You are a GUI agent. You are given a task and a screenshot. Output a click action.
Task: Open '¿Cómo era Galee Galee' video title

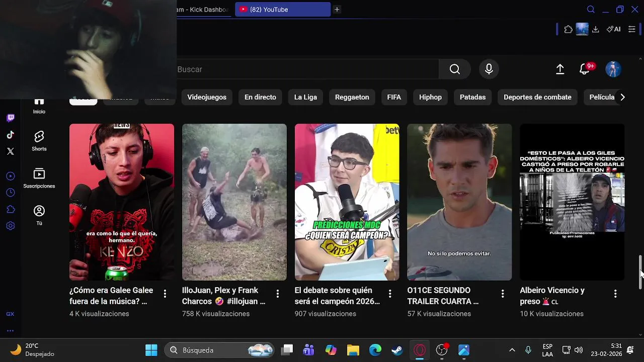pos(111,296)
